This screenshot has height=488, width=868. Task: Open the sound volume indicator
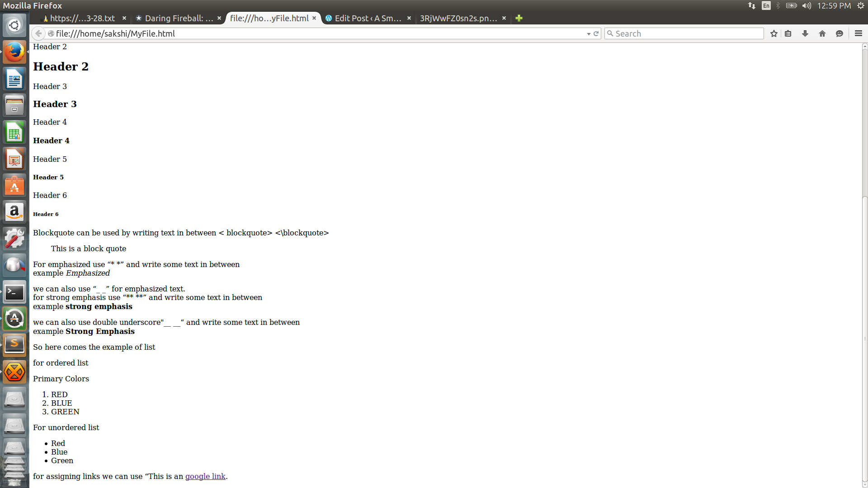tap(807, 5)
